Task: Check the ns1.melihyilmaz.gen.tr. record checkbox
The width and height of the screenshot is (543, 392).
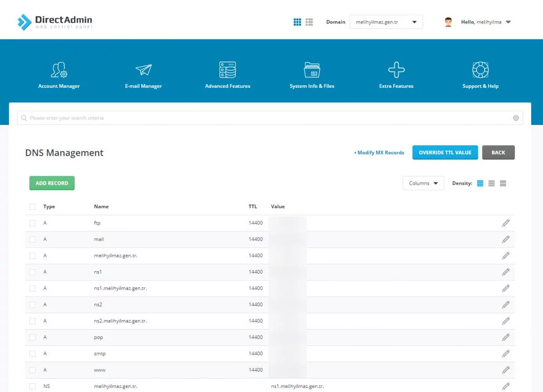Action: pos(32,288)
